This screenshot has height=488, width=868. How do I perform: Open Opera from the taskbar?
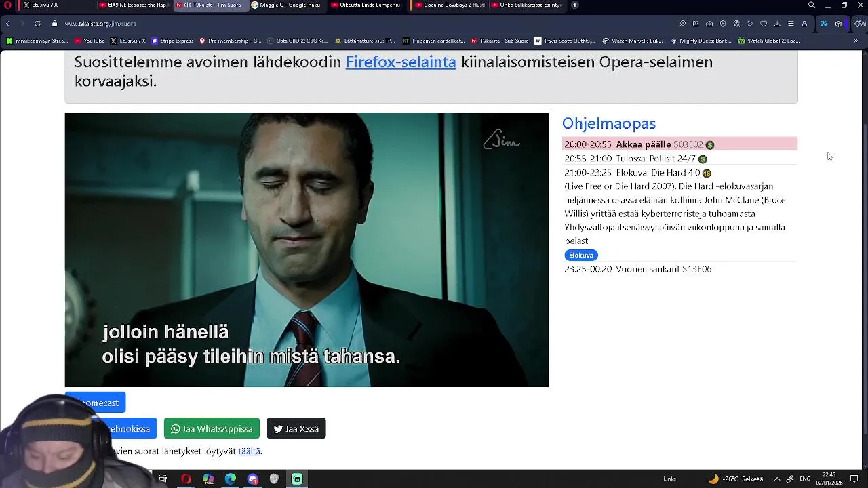pyautogui.click(x=186, y=479)
